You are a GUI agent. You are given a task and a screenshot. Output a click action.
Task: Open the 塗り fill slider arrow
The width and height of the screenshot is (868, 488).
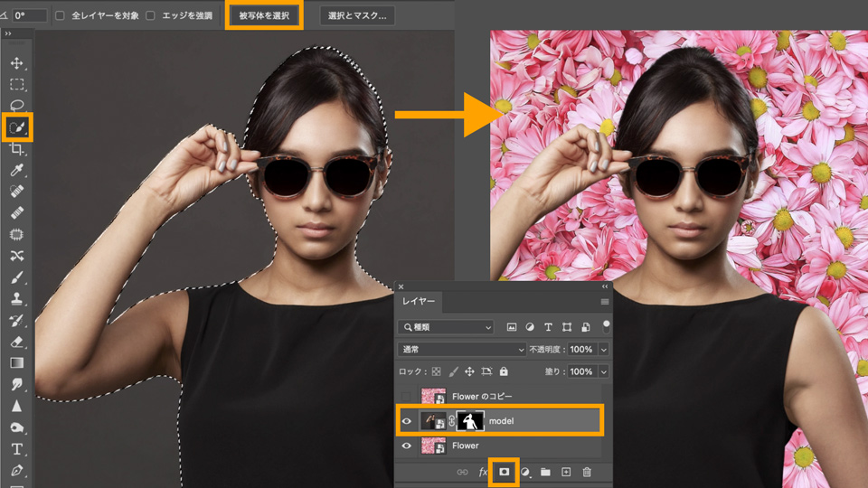click(603, 371)
